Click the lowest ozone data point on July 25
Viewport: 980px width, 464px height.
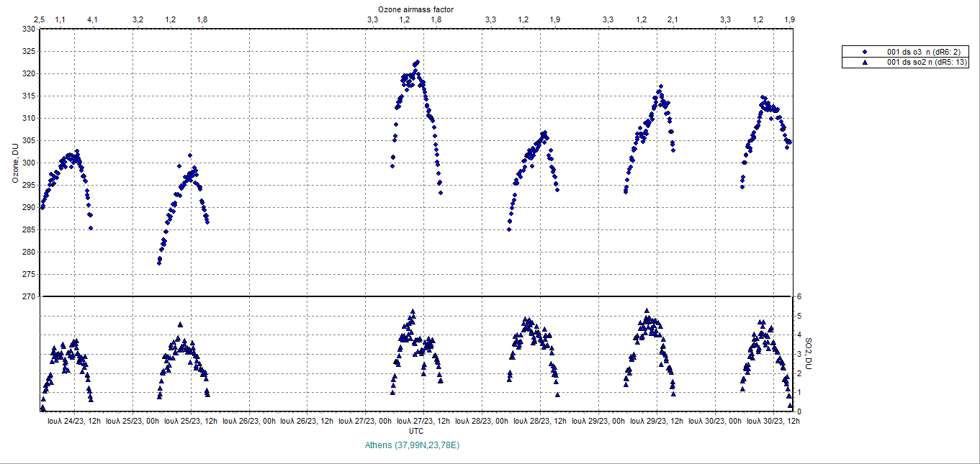(159, 263)
